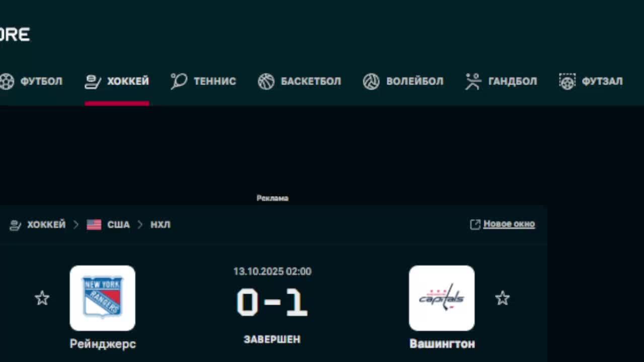Click the hockey puck icon in the sports menu
The height and width of the screenshot is (362, 644).
(x=93, y=81)
